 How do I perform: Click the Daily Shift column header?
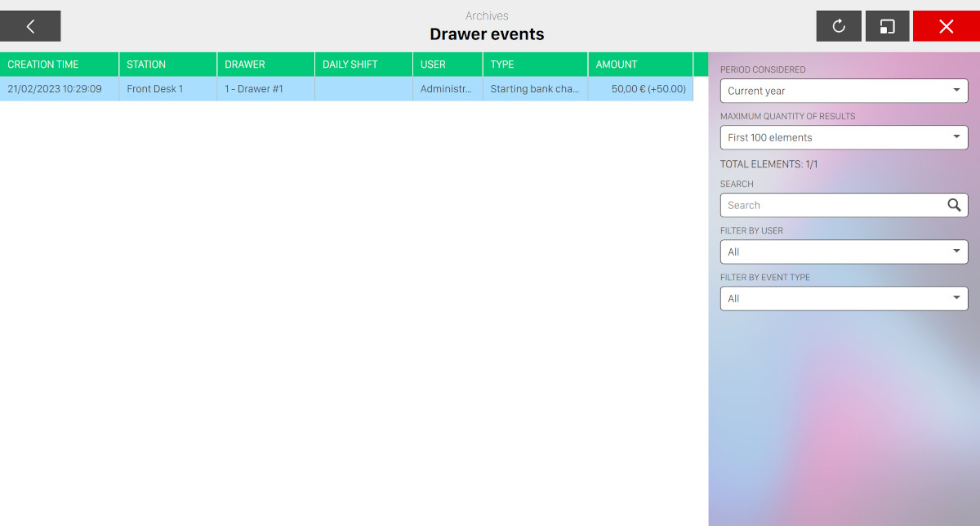pyautogui.click(x=363, y=65)
